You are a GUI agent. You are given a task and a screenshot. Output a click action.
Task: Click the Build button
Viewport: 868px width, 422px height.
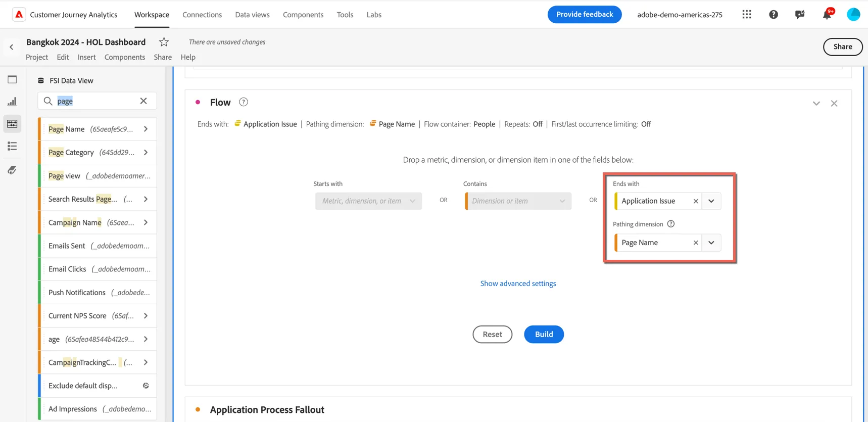point(544,334)
